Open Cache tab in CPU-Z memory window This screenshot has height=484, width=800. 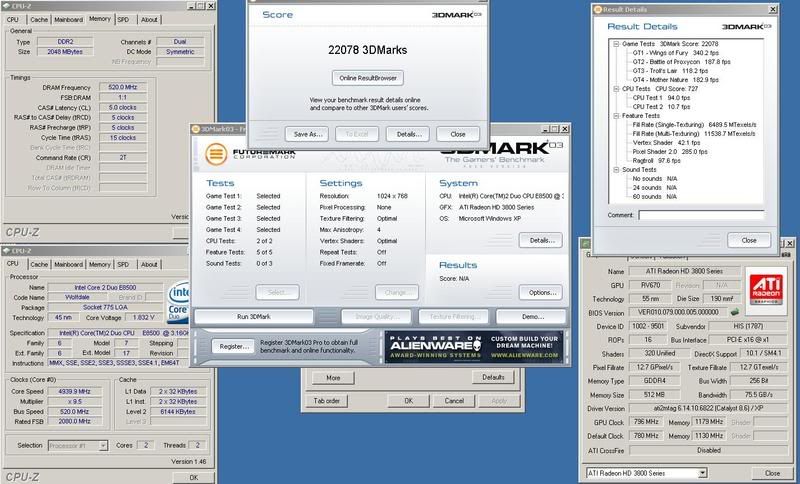pos(39,19)
